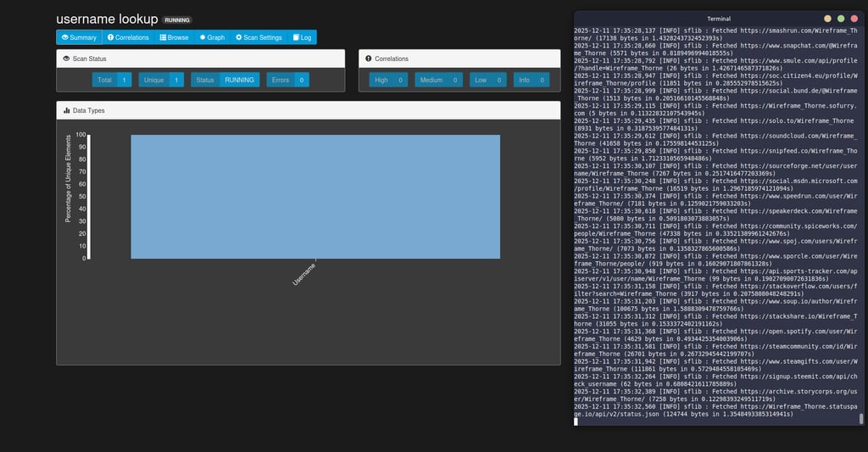This screenshot has width=868, height=452.
Task: Click the Terminal window scrollbar thumb
Action: [x=861, y=419]
